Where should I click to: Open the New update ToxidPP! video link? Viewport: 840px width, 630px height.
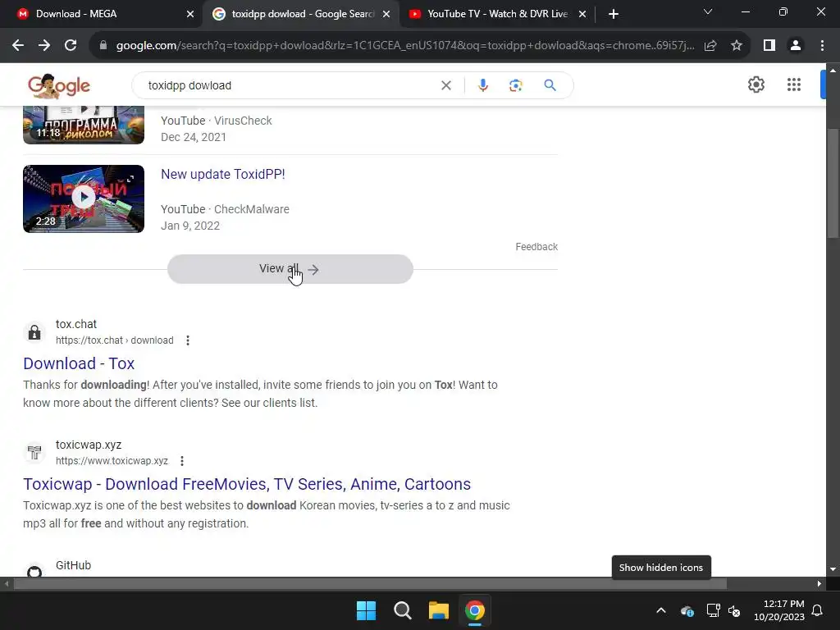[223, 174]
